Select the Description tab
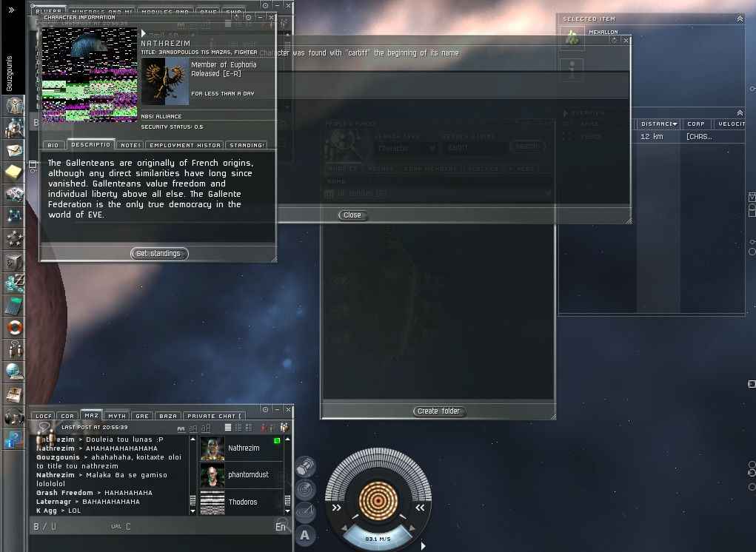This screenshot has width=756, height=552. (x=90, y=144)
